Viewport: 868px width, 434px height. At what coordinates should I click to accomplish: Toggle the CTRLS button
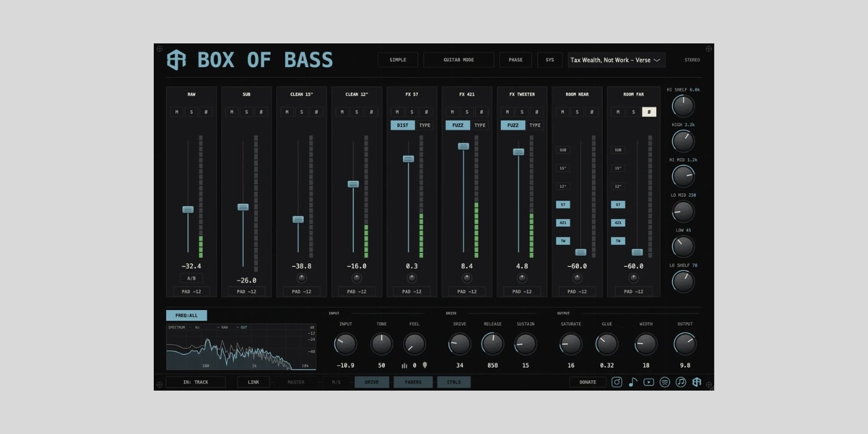click(x=454, y=382)
